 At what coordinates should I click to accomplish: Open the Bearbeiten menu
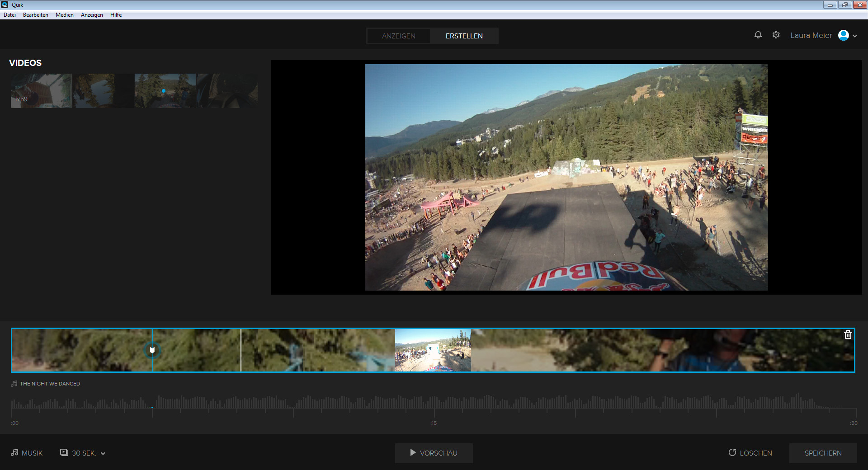[36, 15]
